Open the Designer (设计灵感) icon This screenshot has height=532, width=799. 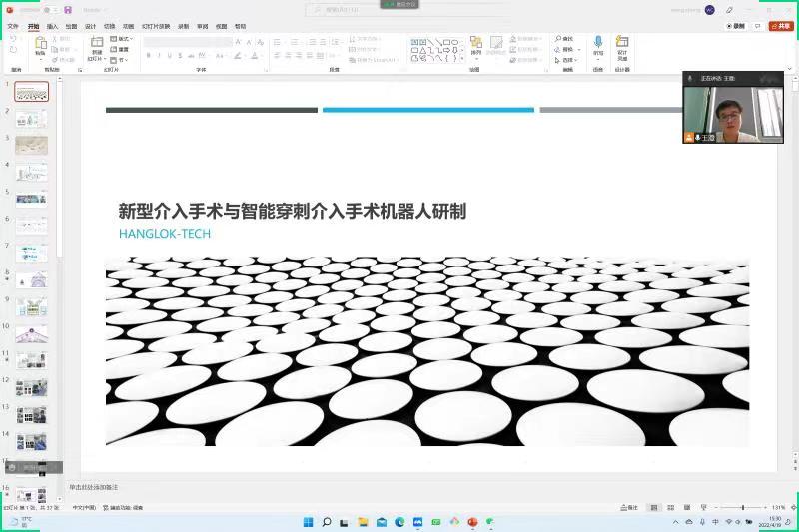[622, 44]
